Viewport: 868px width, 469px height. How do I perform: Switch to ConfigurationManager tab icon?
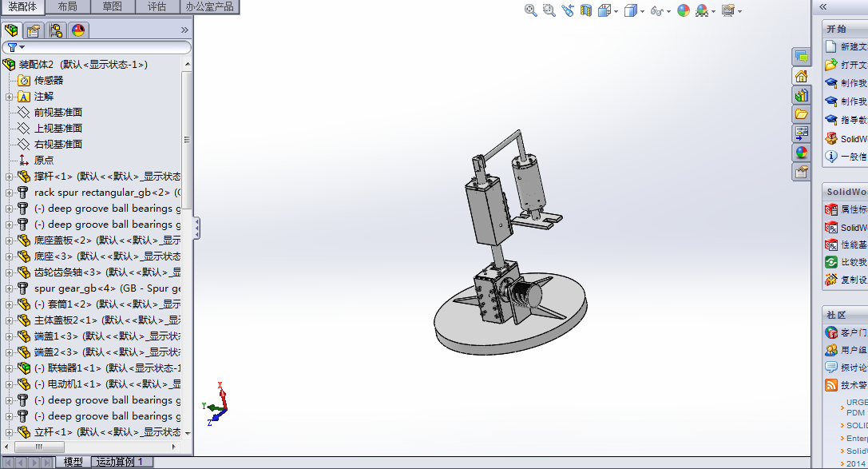(x=56, y=30)
